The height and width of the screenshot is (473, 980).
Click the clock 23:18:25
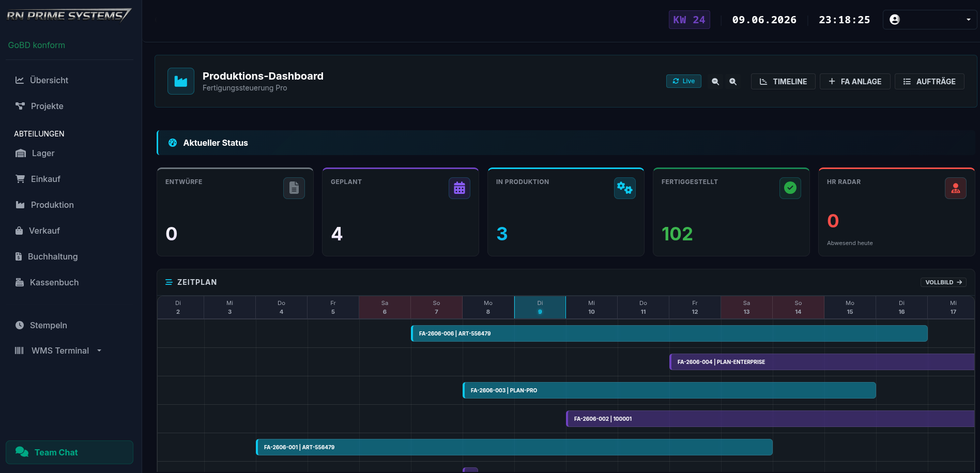pyautogui.click(x=845, y=20)
